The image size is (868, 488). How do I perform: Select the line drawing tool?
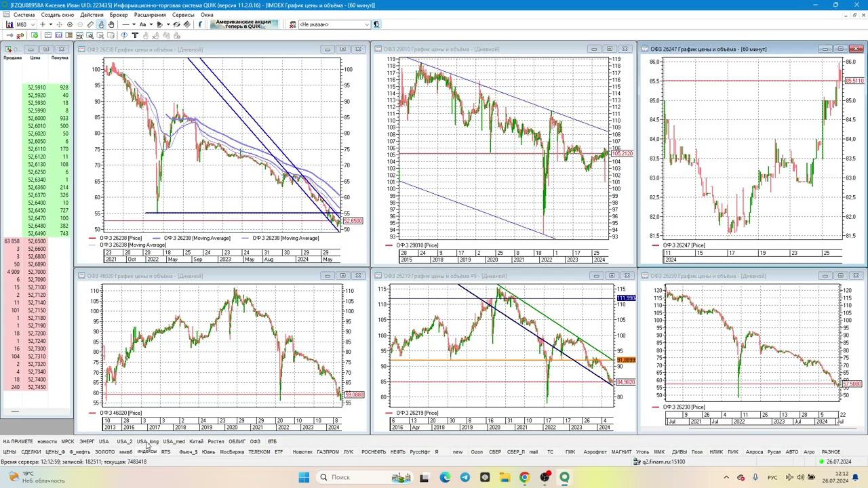[x=125, y=24]
